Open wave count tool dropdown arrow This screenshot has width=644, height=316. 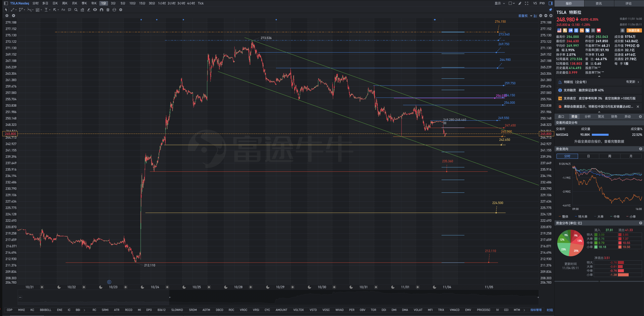tap(33, 10)
